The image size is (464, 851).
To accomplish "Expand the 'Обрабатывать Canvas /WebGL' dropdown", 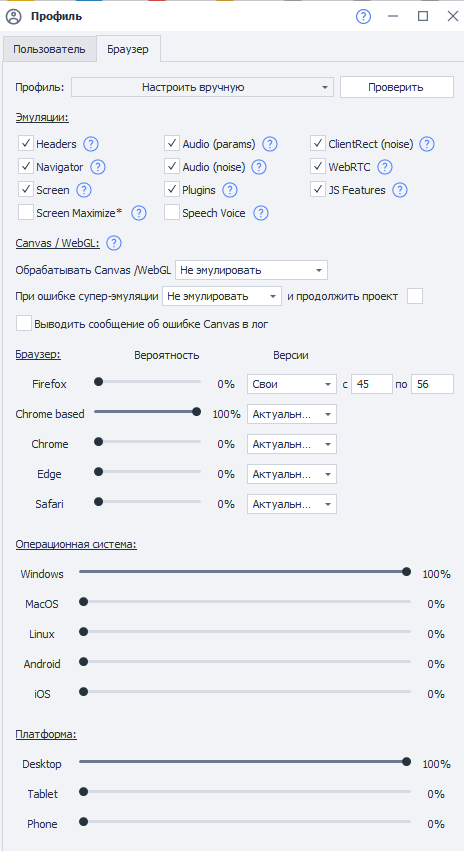I will point(251,270).
